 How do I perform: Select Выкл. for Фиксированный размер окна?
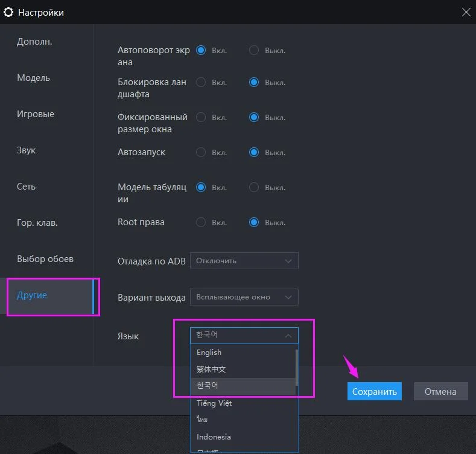(254, 117)
